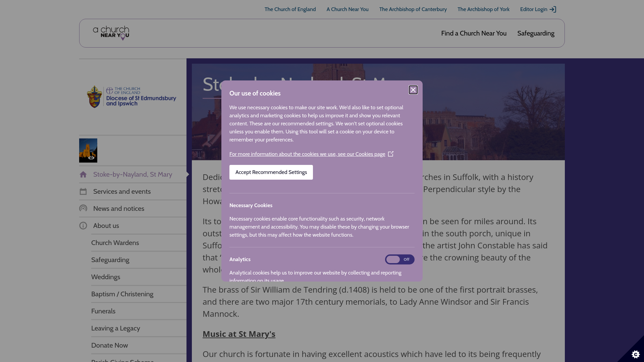Open the Cookies page information link
Viewport: 644px width, 362px height.
307,154
